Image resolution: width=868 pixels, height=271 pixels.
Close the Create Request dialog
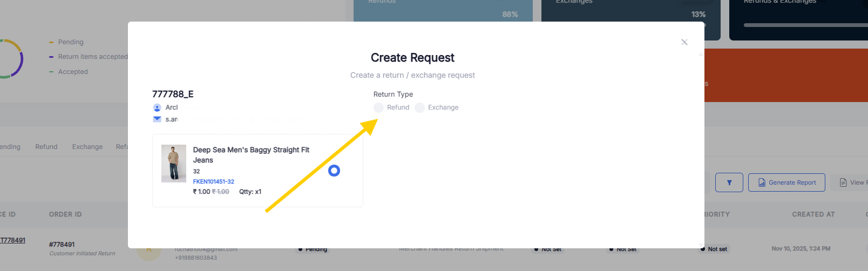(684, 42)
